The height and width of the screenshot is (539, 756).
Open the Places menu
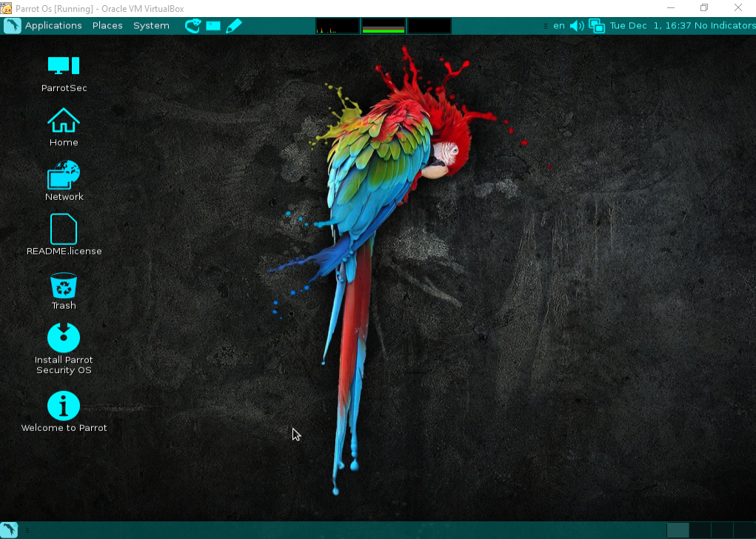point(107,25)
